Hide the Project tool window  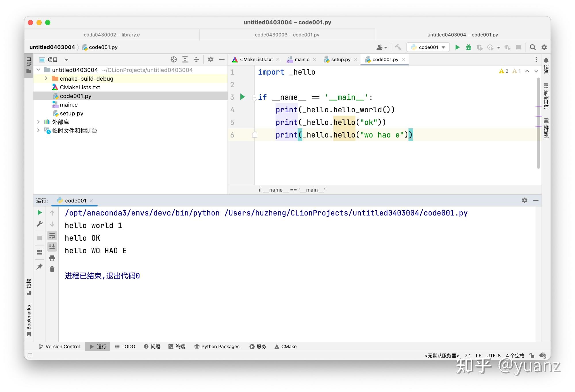pyautogui.click(x=222, y=59)
